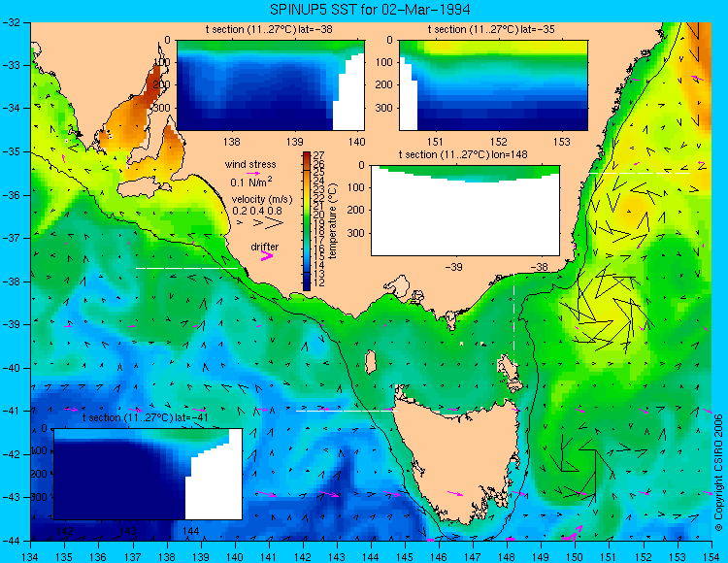The height and width of the screenshot is (563, 728).
Task: Click the "wind stress" legend label
Action: [x=250, y=164]
